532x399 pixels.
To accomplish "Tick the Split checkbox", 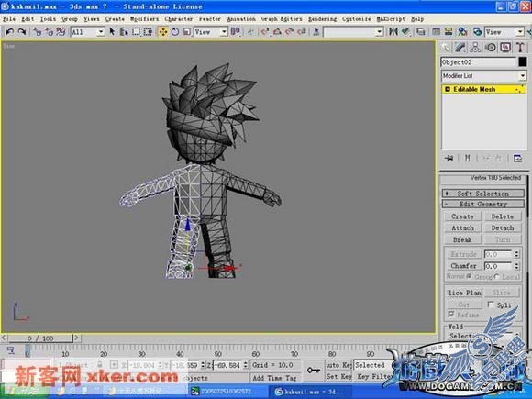I will 491,305.
